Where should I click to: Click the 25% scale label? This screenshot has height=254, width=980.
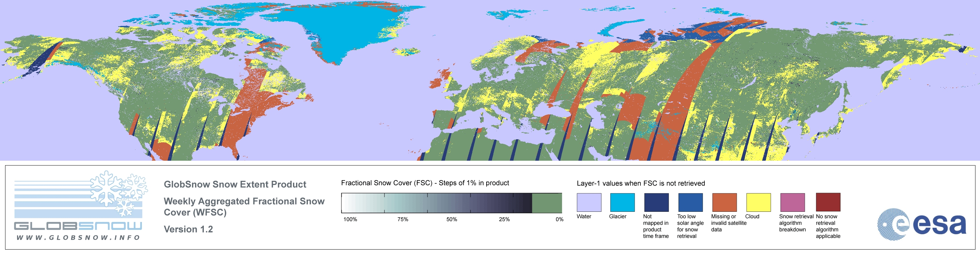504,219
